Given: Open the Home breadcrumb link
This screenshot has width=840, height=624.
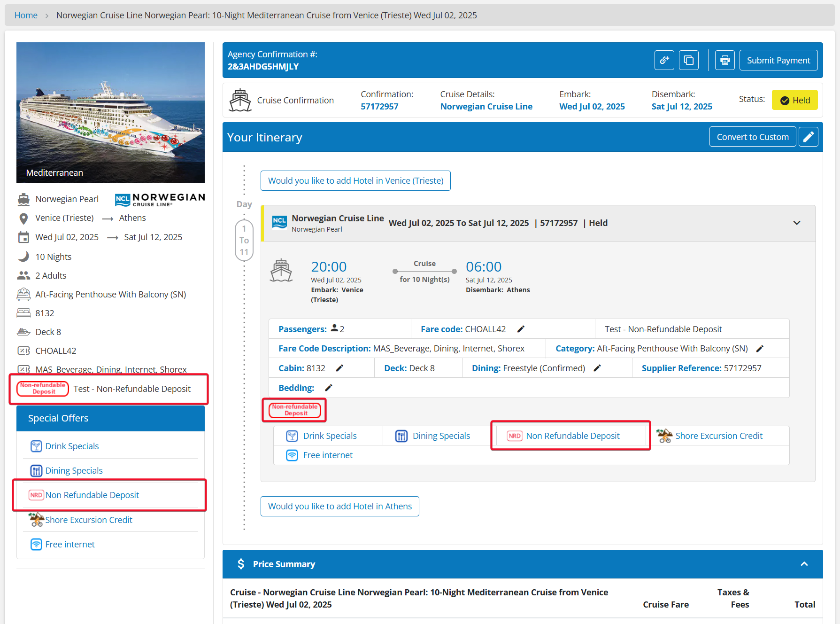Looking at the screenshot, I should (x=26, y=15).
